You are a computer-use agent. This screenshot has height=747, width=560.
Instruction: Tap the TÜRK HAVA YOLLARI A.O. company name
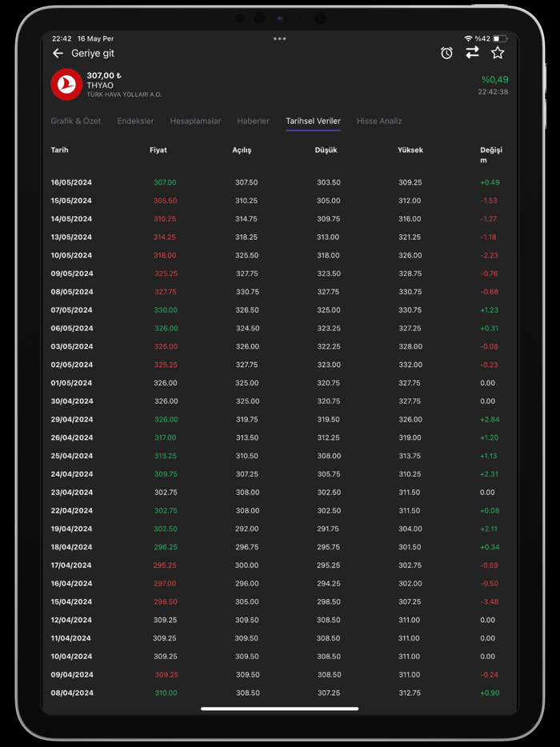coord(124,95)
